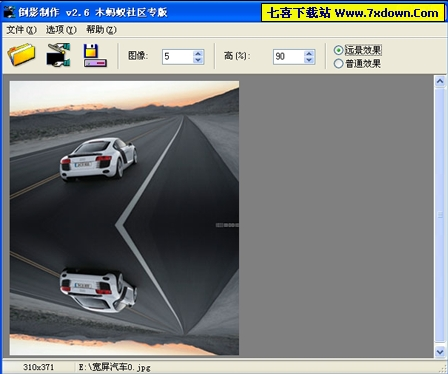
Task: Increase the 高(%) value with up arrow
Action: point(309,53)
